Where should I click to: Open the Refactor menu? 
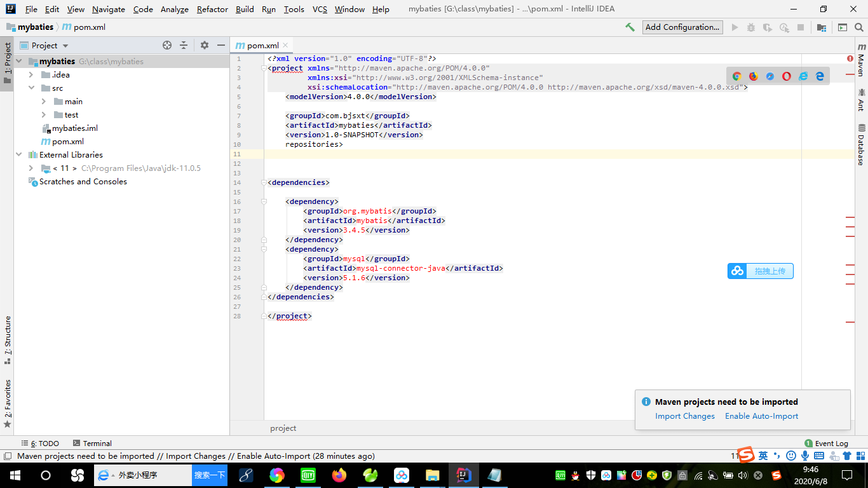coord(212,10)
